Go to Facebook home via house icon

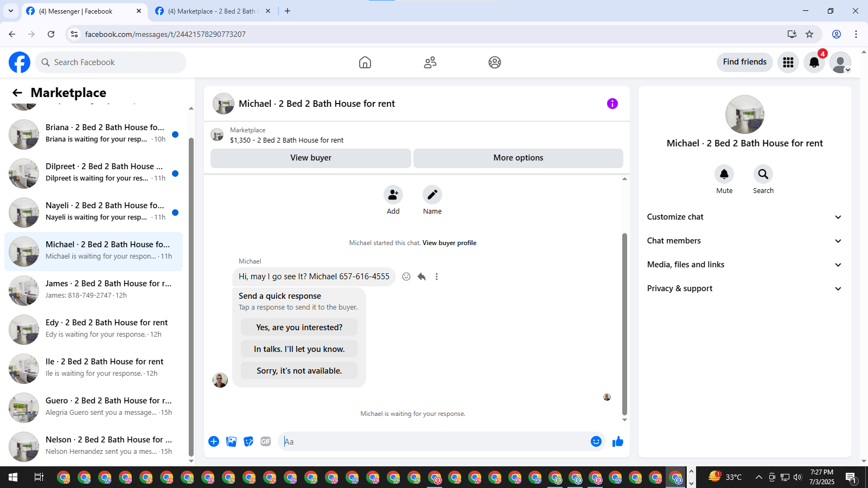point(365,62)
